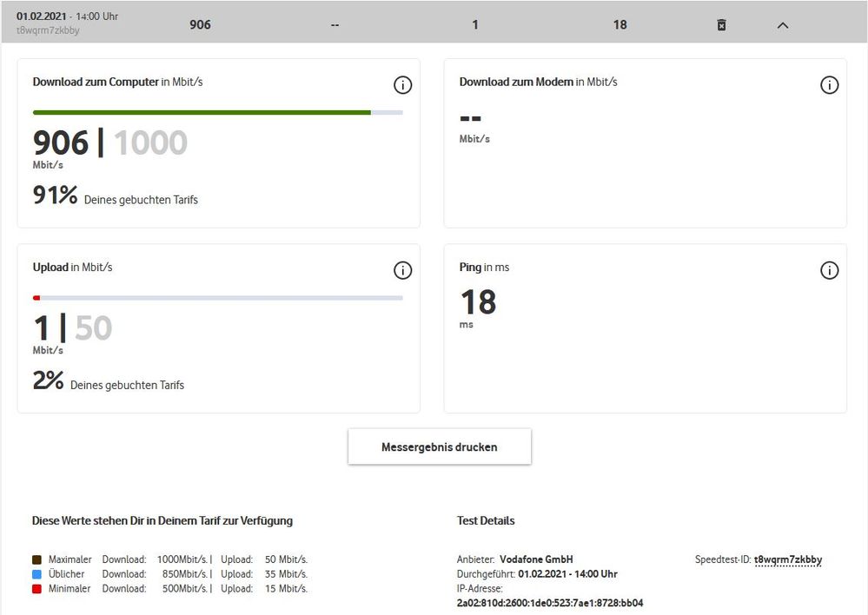Click Download zum Computer card title
The height and width of the screenshot is (615, 868).
pyautogui.click(x=118, y=82)
